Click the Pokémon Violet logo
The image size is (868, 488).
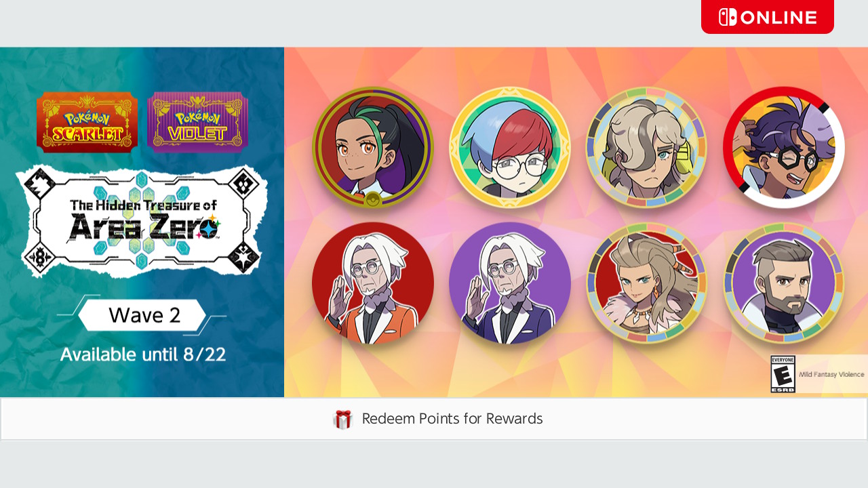(x=197, y=122)
